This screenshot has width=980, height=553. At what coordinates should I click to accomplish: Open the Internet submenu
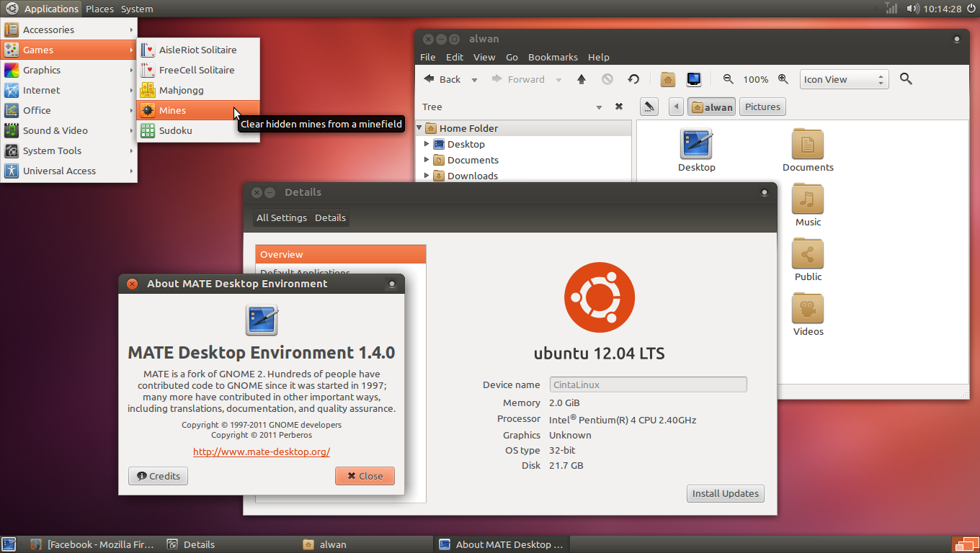pos(69,90)
